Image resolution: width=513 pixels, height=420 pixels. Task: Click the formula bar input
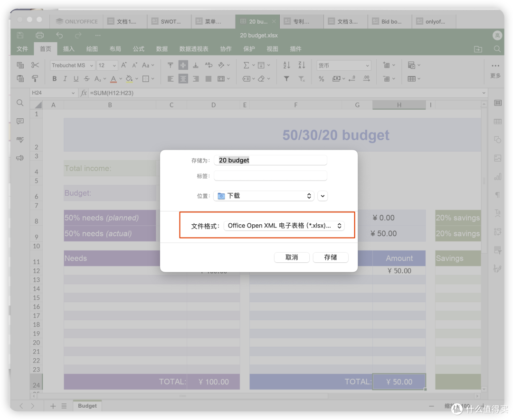click(284, 93)
